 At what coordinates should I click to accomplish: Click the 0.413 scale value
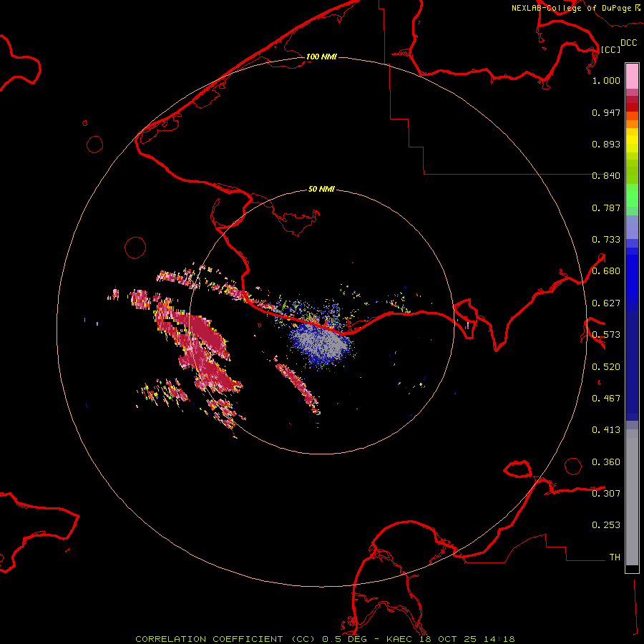tap(606, 430)
